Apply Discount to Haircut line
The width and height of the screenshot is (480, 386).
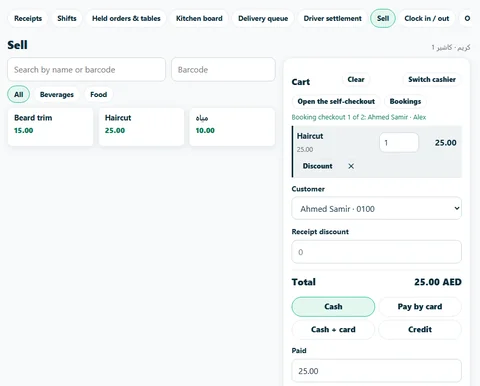[x=317, y=166]
